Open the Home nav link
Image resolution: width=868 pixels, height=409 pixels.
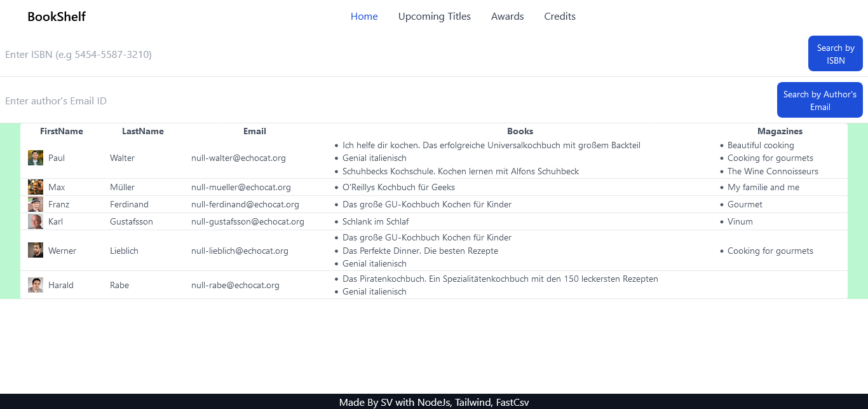tap(364, 17)
